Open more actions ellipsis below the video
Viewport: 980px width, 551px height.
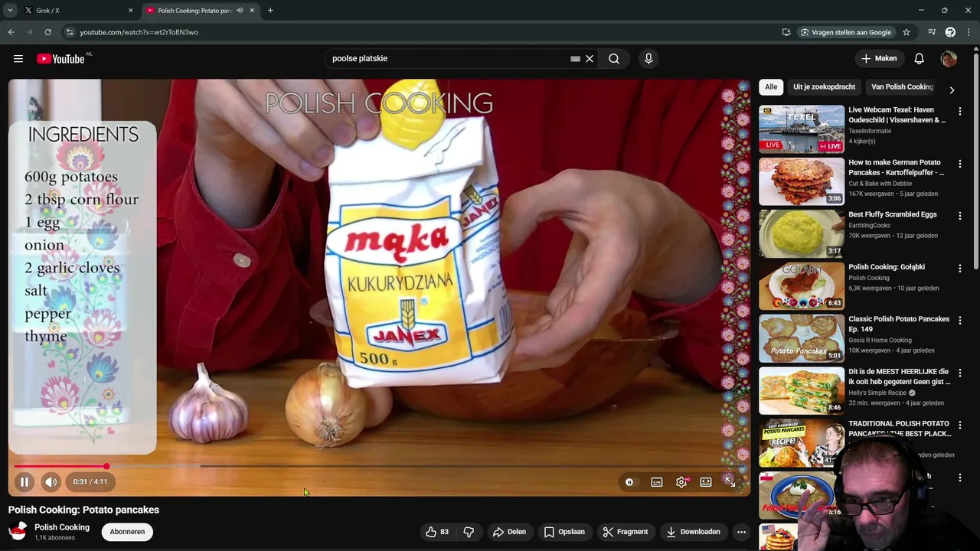coord(741,532)
